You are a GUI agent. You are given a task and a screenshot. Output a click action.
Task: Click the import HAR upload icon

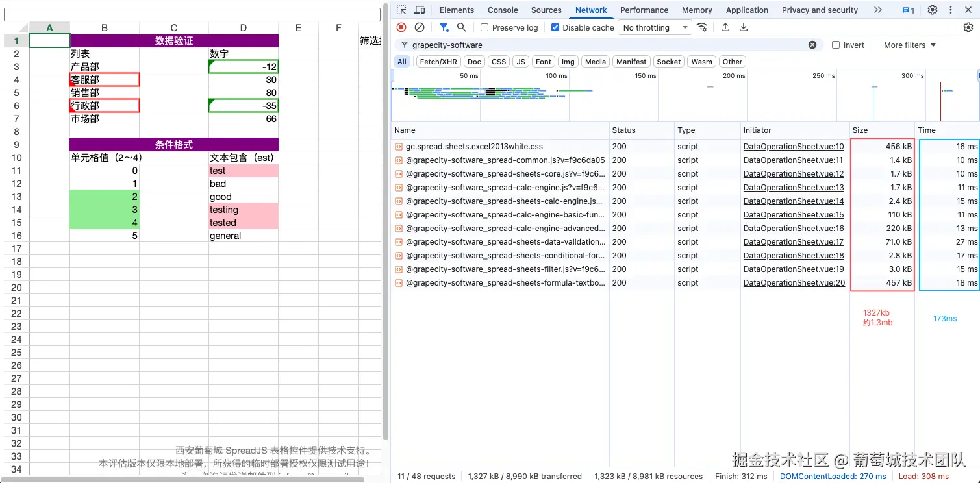click(x=725, y=27)
